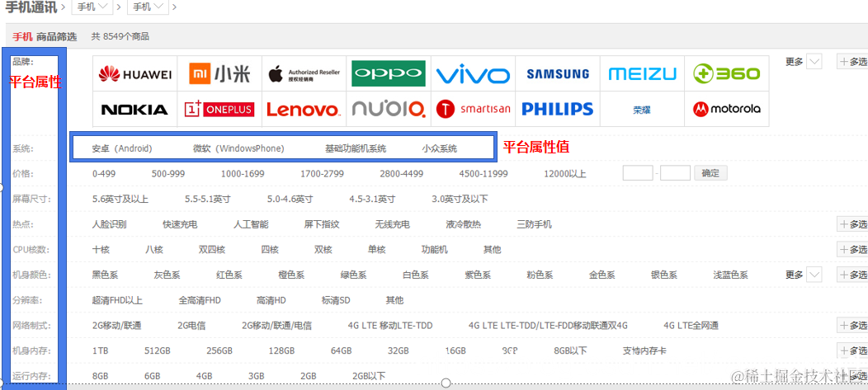Select the ONEPLUS brand logo
This screenshot has width=868, height=390.
(219, 109)
